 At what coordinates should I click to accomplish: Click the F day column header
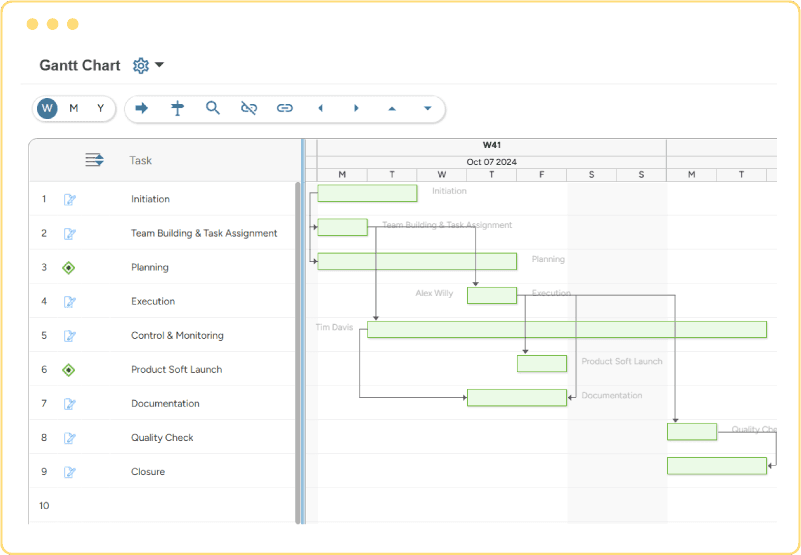[541, 175]
